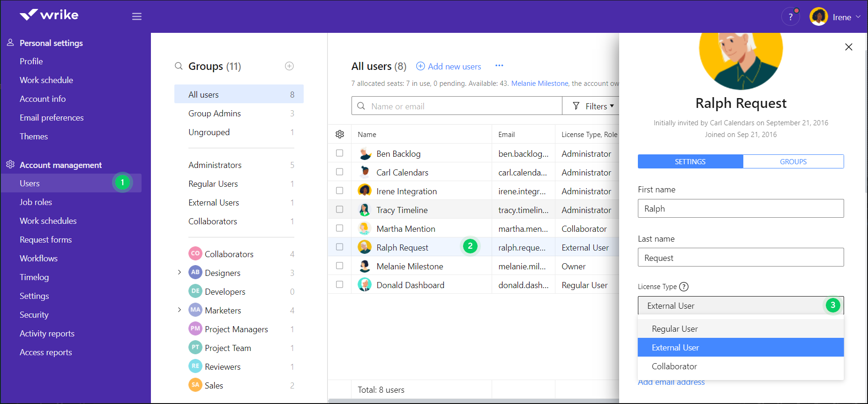The image size is (868, 404).
Task: Click Donald Dashboard's avatar
Action: [x=365, y=285]
